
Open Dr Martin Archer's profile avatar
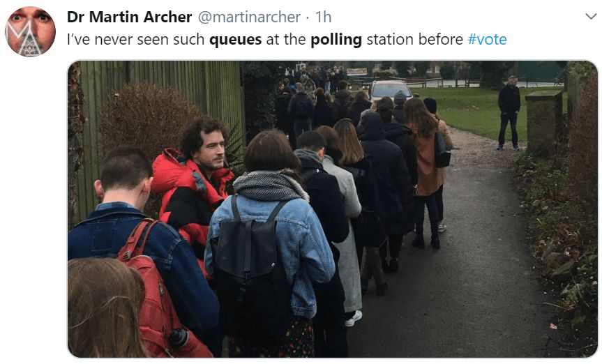pos(30,31)
